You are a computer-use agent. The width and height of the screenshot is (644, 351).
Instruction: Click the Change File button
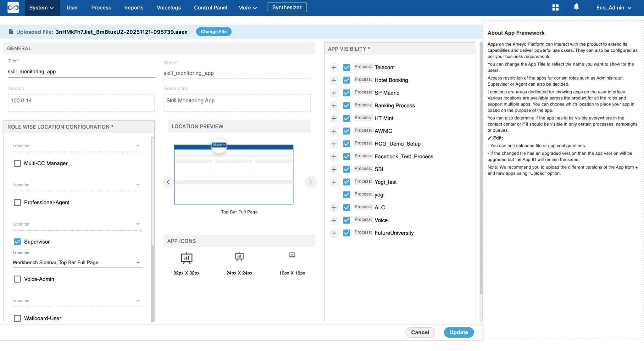click(214, 31)
